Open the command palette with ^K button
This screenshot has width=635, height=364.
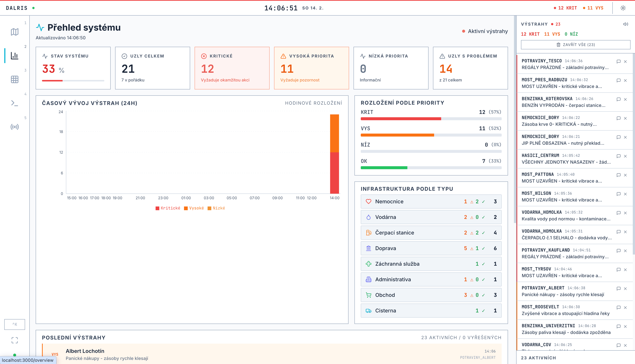pyautogui.click(x=14, y=324)
